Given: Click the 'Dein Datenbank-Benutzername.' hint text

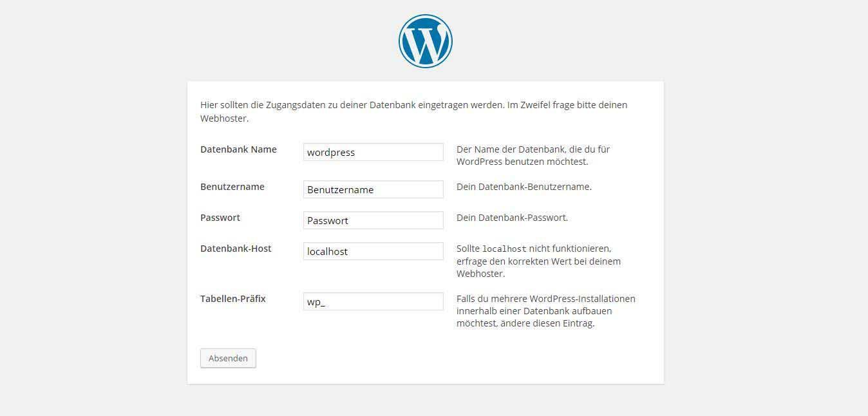Looking at the screenshot, I should coord(524,187).
